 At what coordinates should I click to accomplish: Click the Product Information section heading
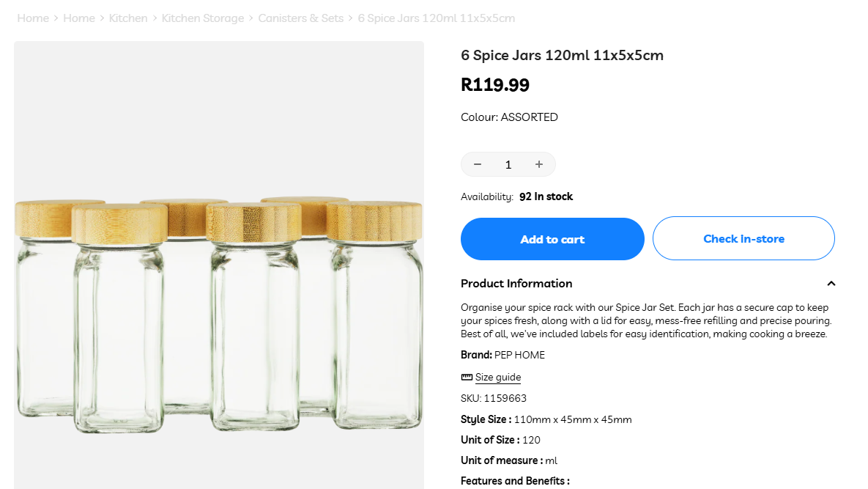pyautogui.click(x=516, y=284)
